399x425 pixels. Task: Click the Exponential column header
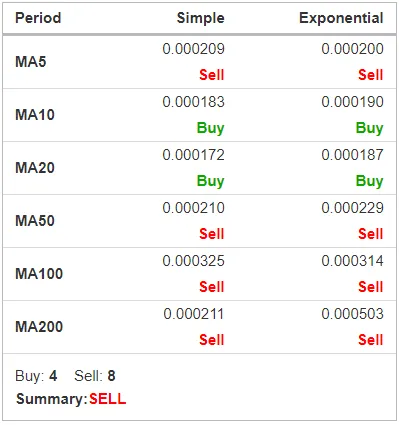341,18
